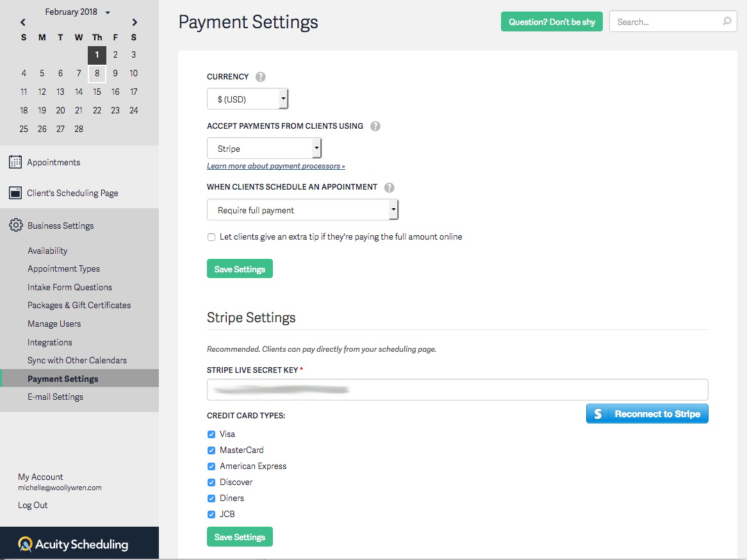Image resolution: width=747 pixels, height=560 pixels.
Task: Select February 28 in calendar
Action: (x=79, y=129)
